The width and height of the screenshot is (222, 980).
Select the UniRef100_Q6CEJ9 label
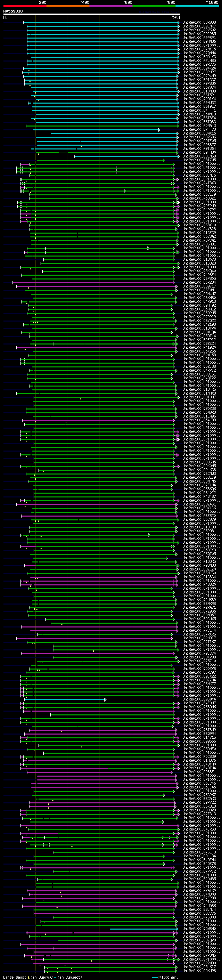(199, 195)
